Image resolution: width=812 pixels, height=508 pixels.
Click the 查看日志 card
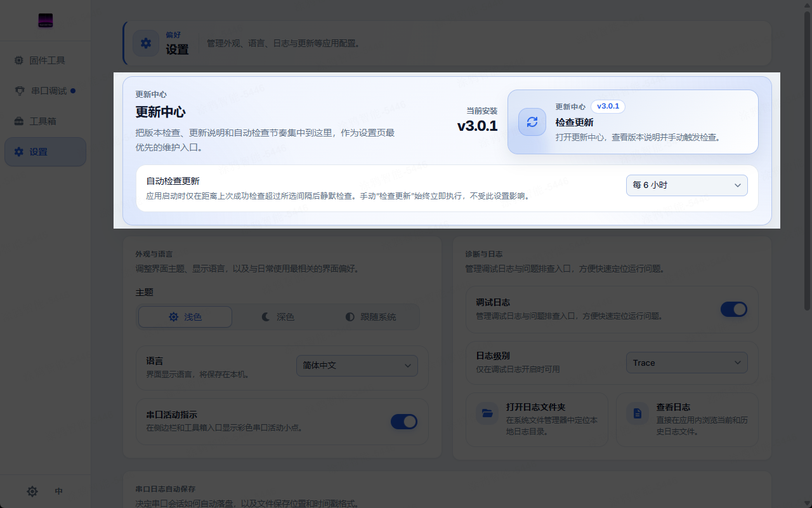[x=687, y=419]
